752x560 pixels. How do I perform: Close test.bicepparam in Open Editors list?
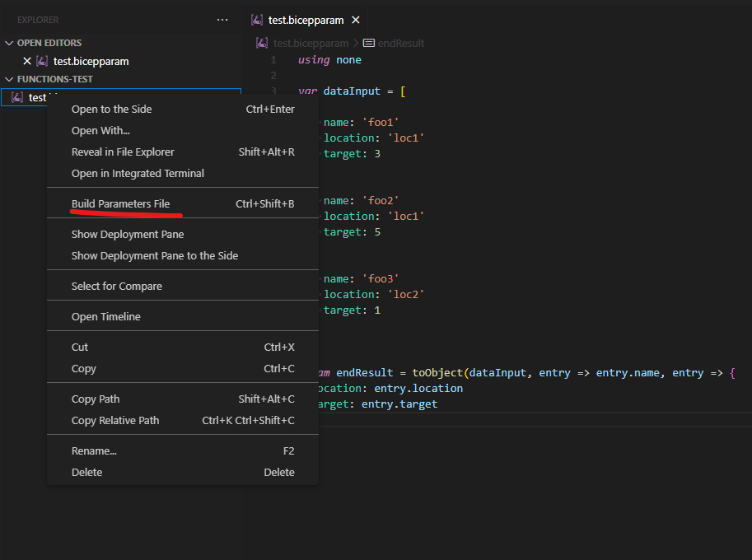tap(27, 61)
